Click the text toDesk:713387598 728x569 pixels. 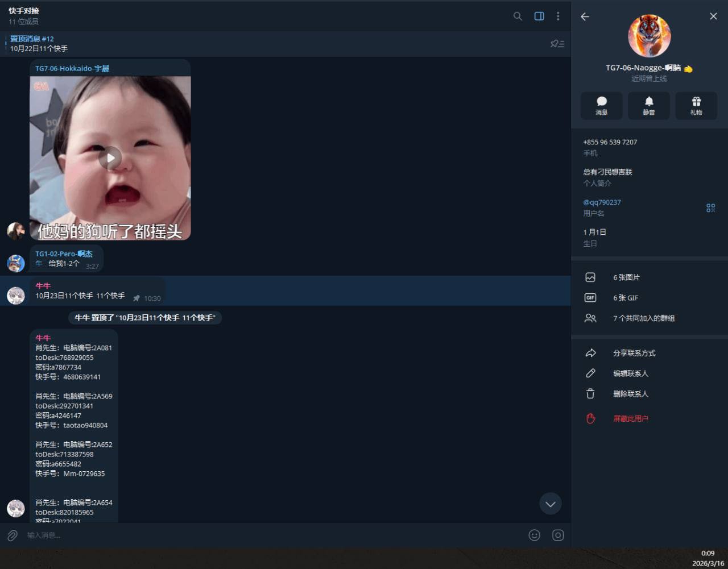click(x=64, y=454)
